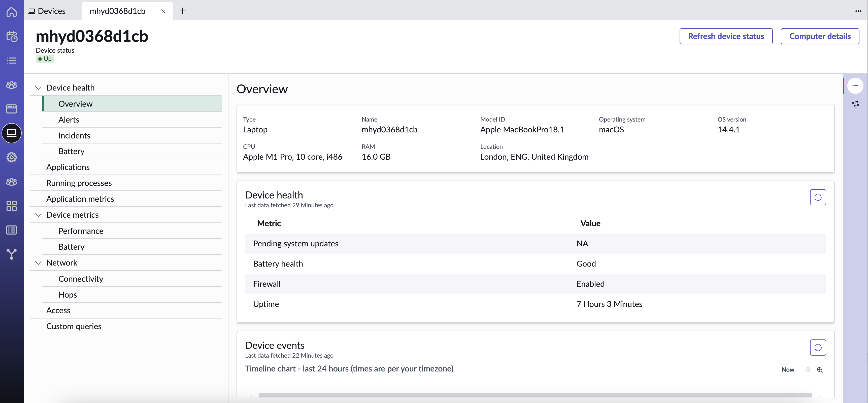This screenshot has width=868, height=403.
Task: Open Hops under Network
Action: (132, 294)
